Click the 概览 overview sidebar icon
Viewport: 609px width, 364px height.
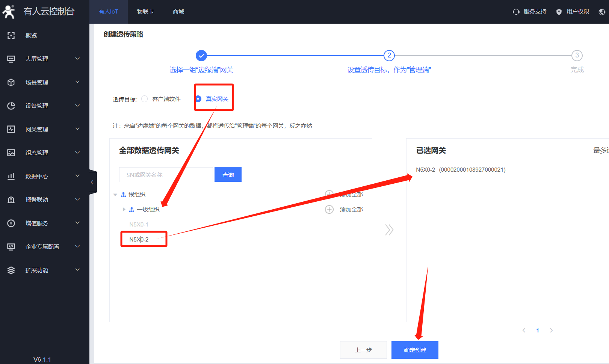[x=11, y=35]
